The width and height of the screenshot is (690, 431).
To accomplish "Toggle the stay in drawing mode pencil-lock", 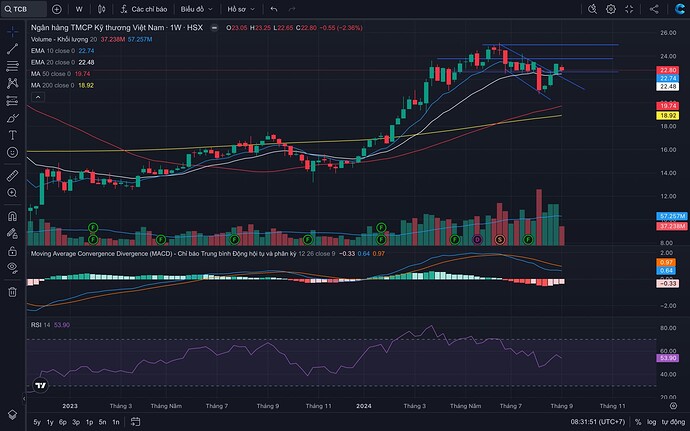I will point(12,233).
